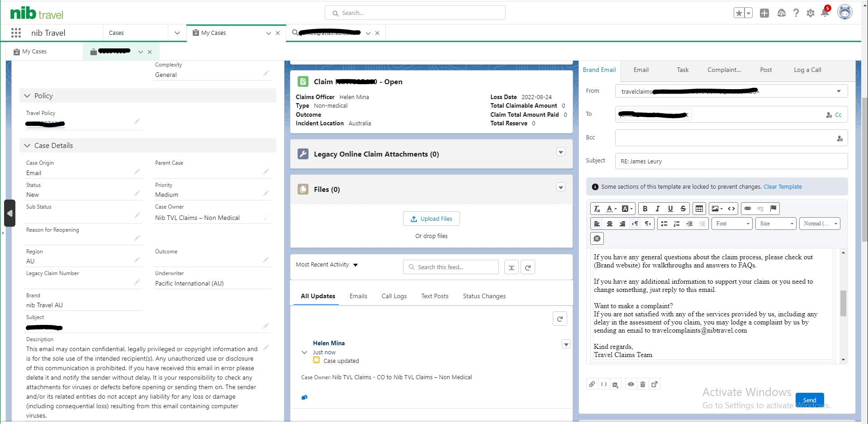Insert an anchor flag in the email
Viewport: 868px width, 424px height.
coord(773,209)
